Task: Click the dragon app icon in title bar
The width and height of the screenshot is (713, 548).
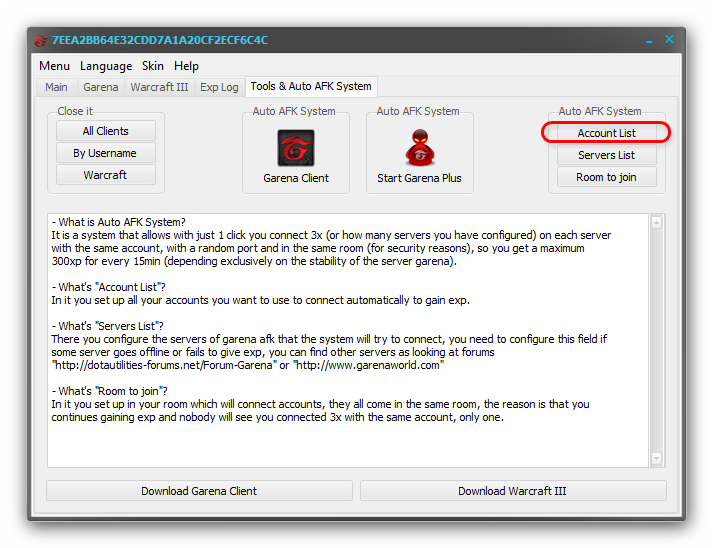Action: click(40, 40)
